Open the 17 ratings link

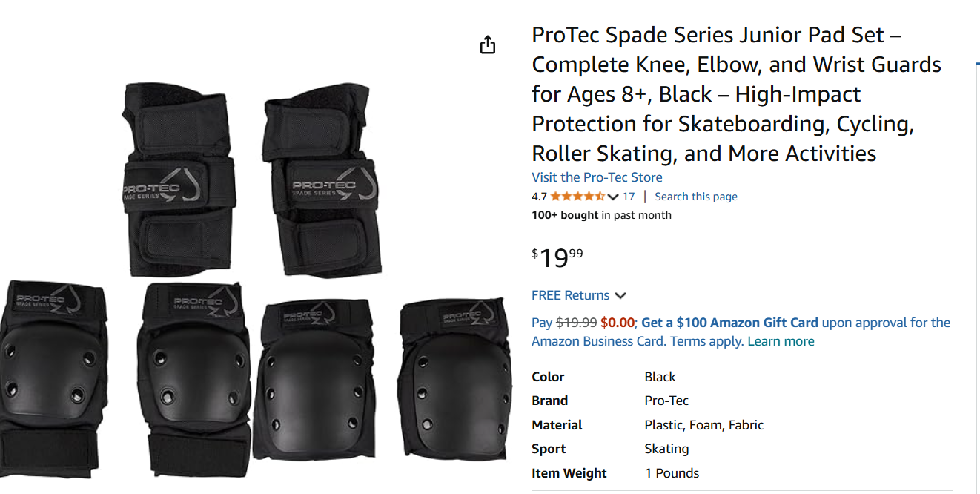click(629, 197)
